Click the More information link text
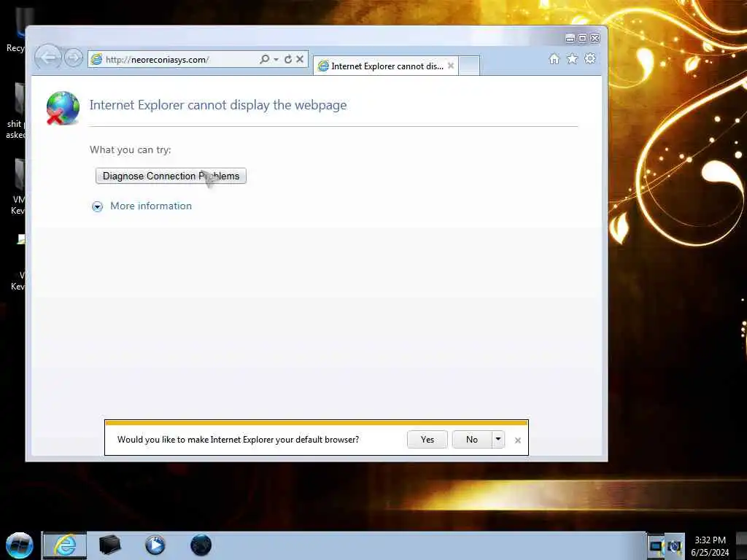747x560 pixels. [151, 206]
